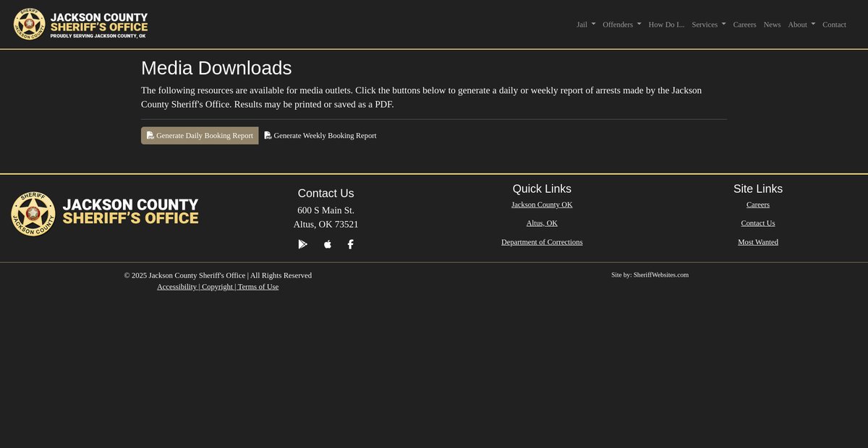Click the Quick Links heading
868x448 pixels.
tap(542, 189)
